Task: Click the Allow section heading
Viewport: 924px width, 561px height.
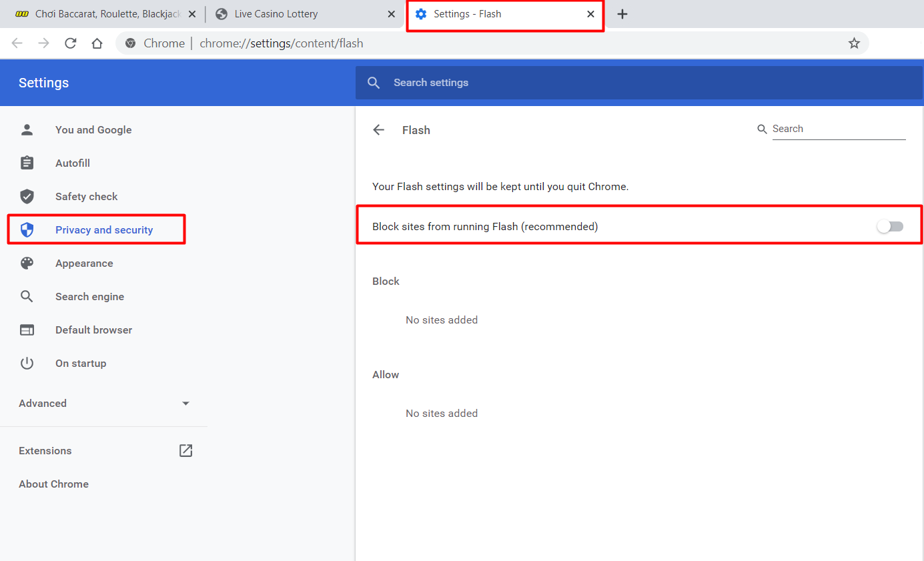Action: point(386,375)
